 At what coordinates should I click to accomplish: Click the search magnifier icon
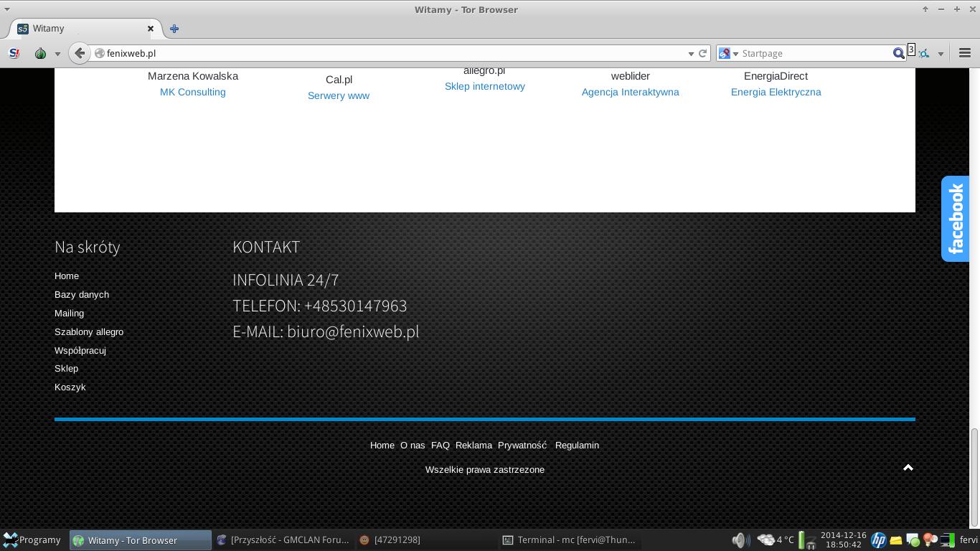[x=898, y=53]
